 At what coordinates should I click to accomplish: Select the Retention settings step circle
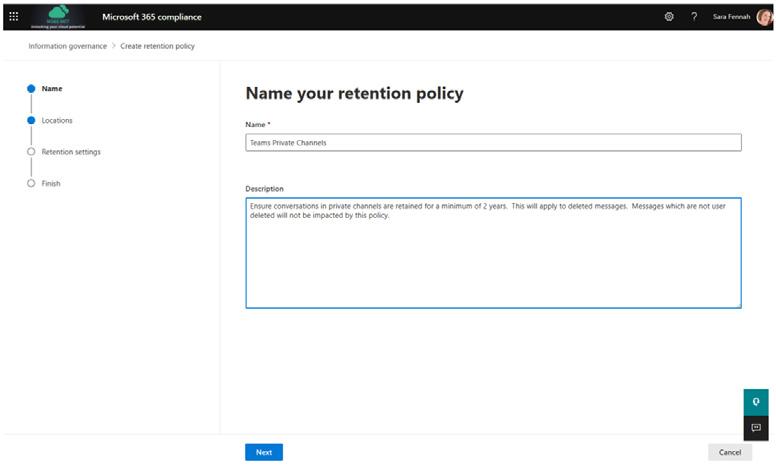click(31, 152)
